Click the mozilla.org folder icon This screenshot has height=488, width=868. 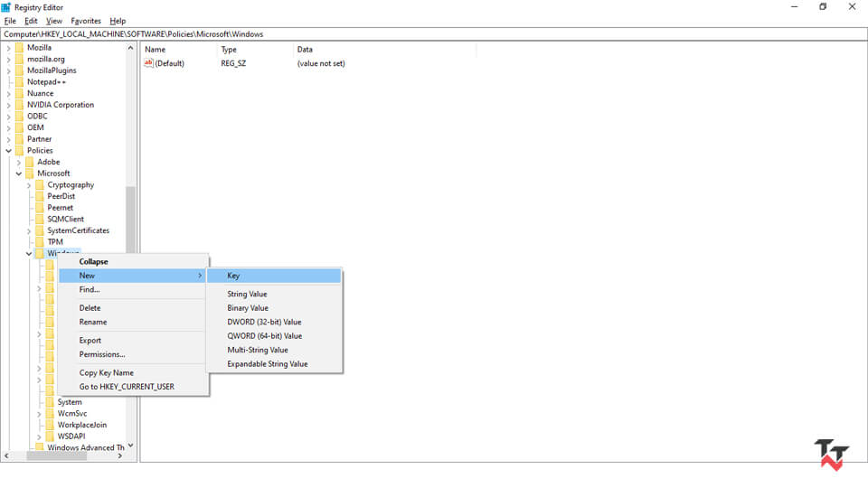point(19,60)
